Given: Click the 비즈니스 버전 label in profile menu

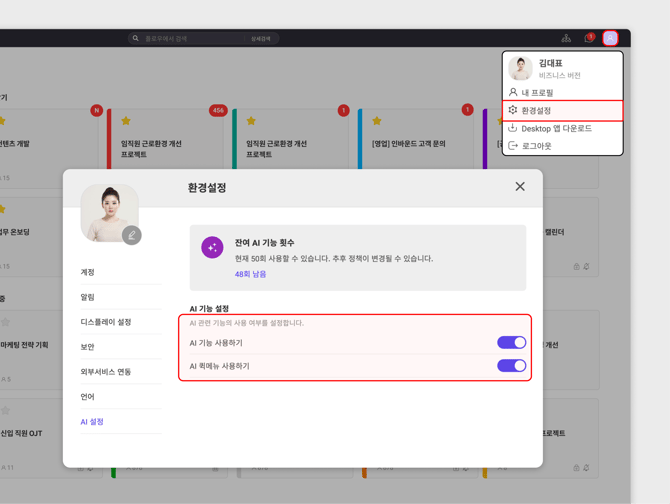Looking at the screenshot, I should 559,76.
